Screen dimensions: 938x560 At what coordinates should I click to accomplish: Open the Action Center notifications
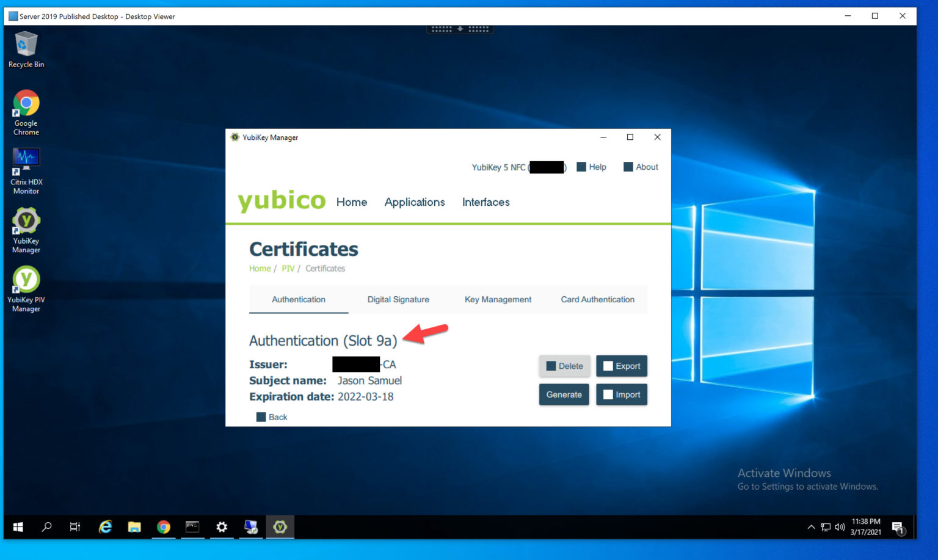pyautogui.click(x=898, y=526)
